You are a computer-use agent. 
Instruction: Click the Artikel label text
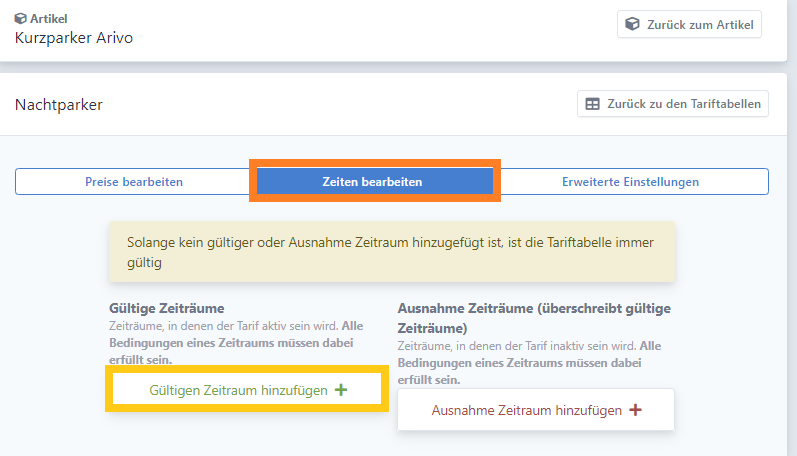pyautogui.click(x=48, y=19)
